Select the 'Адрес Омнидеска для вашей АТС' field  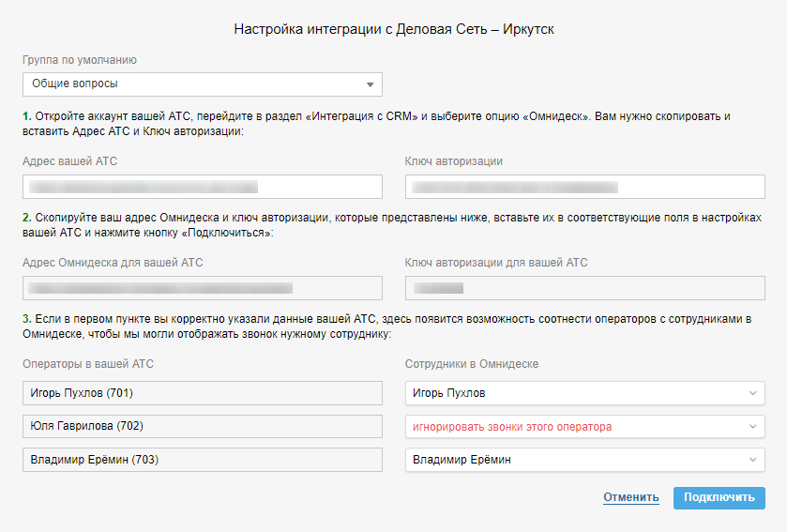(x=203, y=288)
